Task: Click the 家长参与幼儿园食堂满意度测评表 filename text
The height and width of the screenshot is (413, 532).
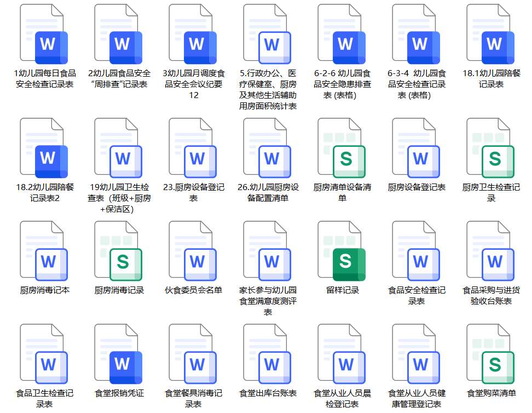Action: (x=268, y=301)
